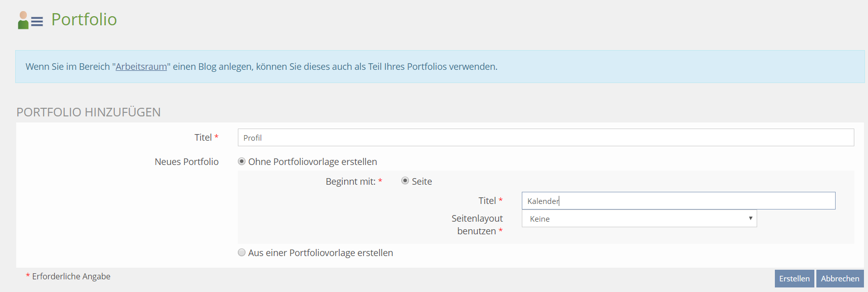This screenshot has height=292, width=868.
Task: Click the Neues Portfolio label
Action: (x=186, y=162)
